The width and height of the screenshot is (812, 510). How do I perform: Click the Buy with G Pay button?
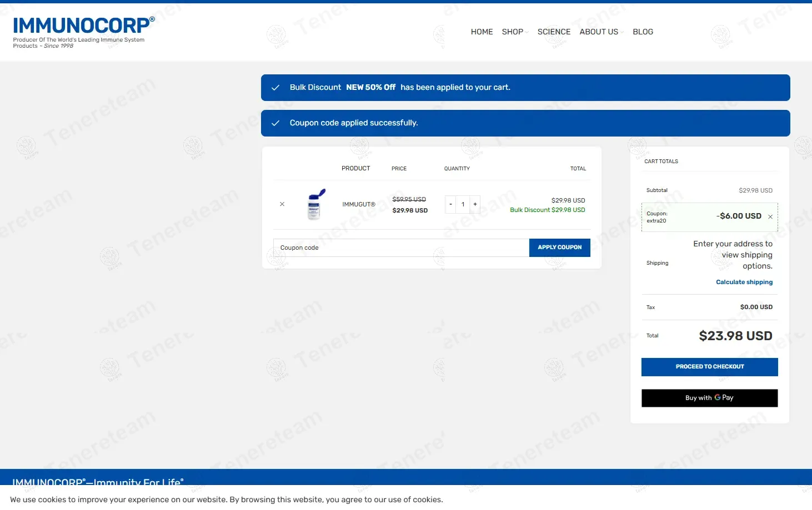pyautogui.click(x=709, y=397)
